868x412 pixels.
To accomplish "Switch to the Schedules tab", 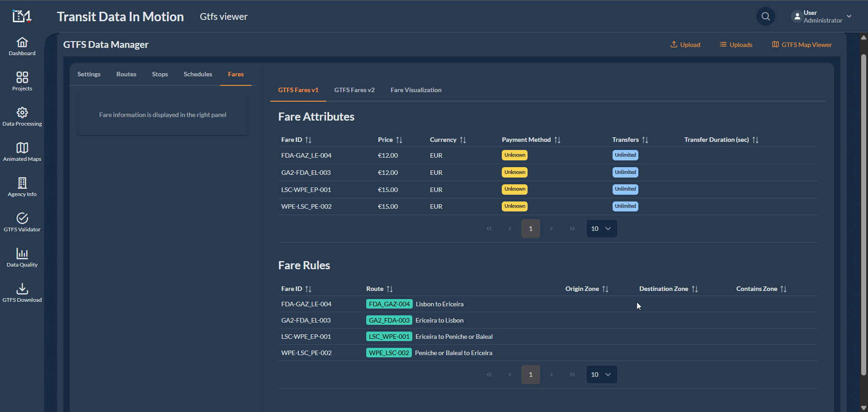I will point(198,74).
